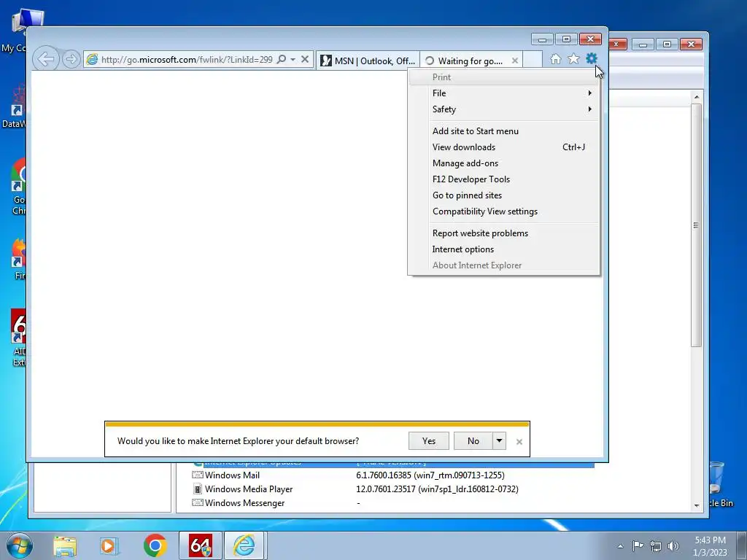Click the Internet Explorer forward arrow button
The image size is (747, 560).
click(x=71, y=60)
